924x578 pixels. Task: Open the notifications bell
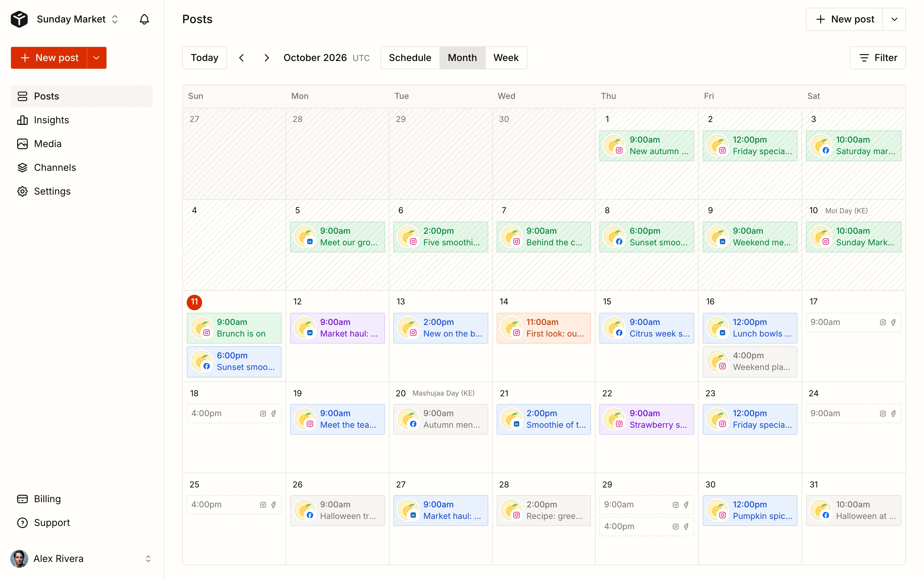pyautogui.click(x=144, y=19)
